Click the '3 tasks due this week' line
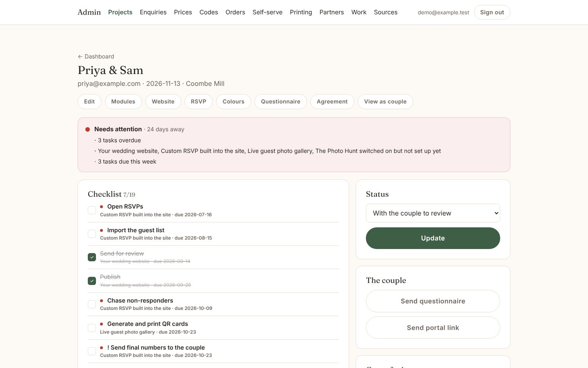 pyautogui.click(x=127, y=162)
